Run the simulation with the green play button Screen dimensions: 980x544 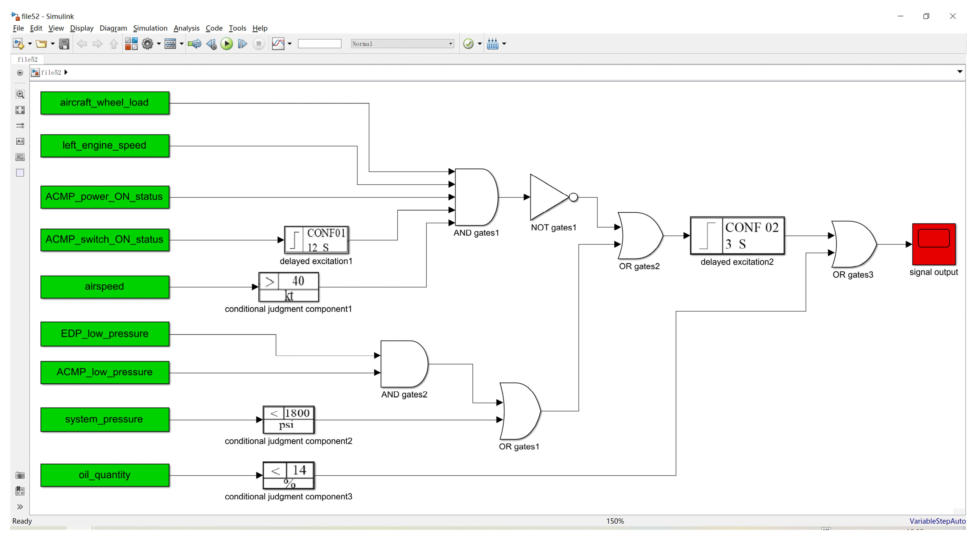coord(227,44)
